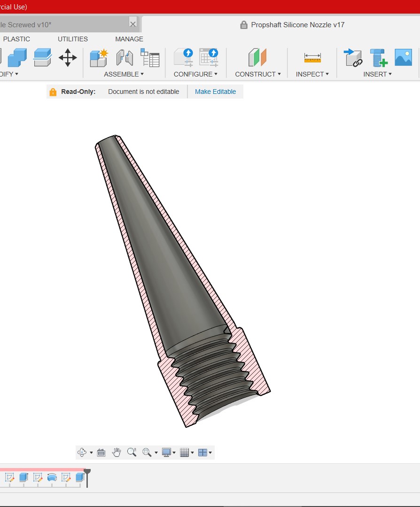Click the Display Settings monitor icon

click(166, 453)
